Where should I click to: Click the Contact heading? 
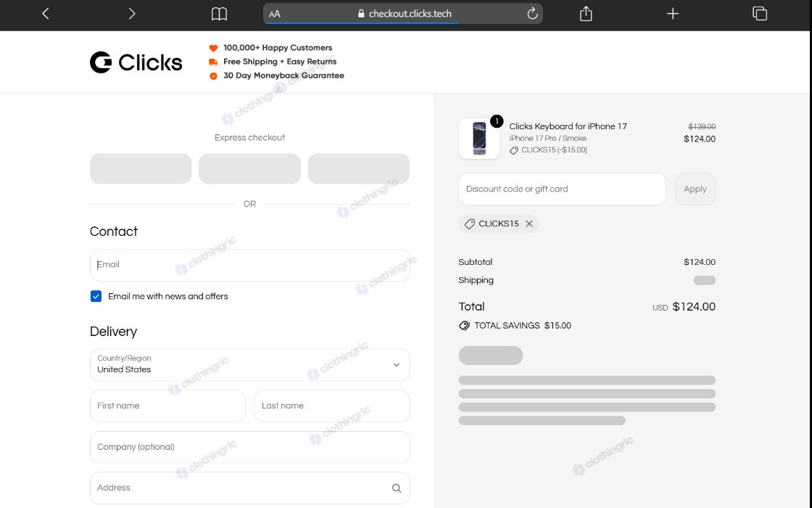click(x=113, y=232)
